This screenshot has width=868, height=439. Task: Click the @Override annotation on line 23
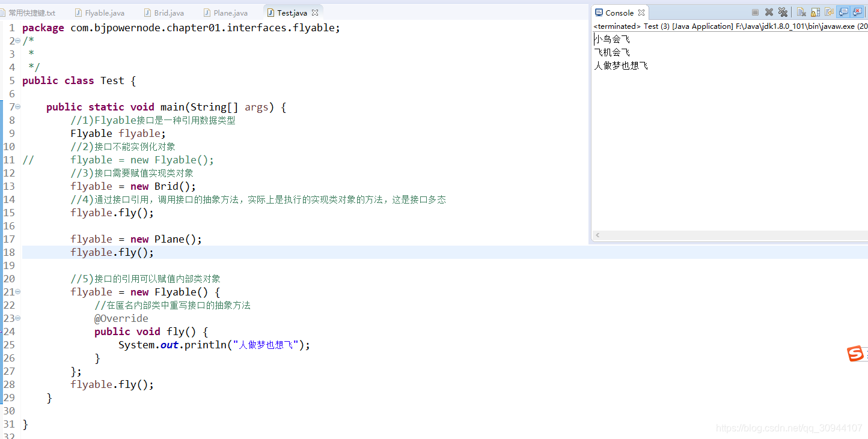click(121, 318)
